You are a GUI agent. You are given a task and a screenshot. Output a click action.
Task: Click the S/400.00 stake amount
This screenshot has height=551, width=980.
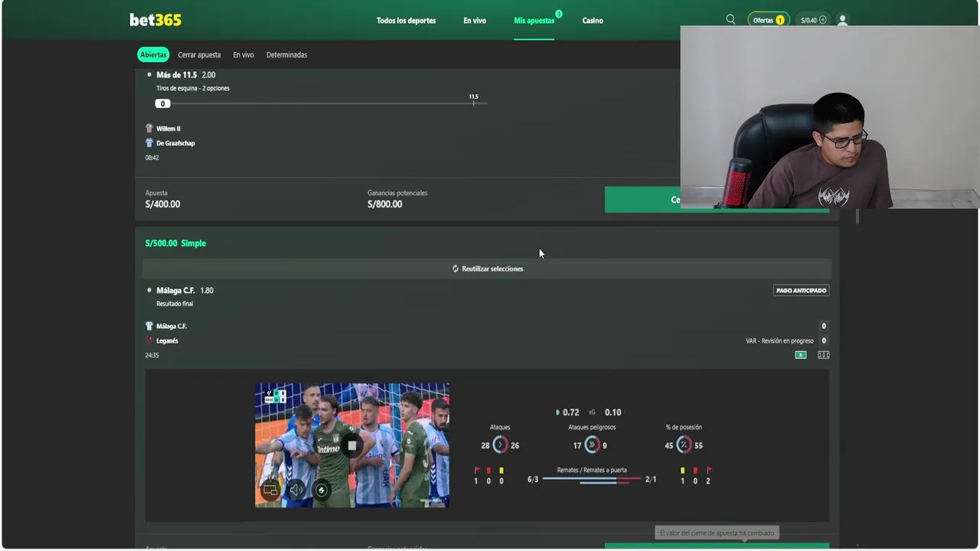(162, 204)
